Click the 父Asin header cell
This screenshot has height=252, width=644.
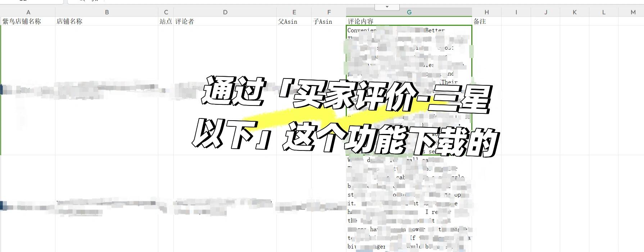(x=294, y=21)
